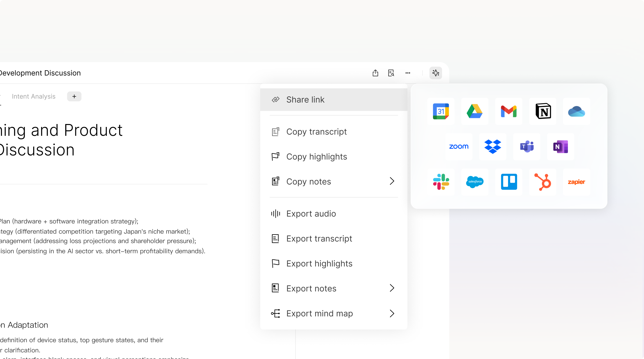
Task: Select the HubSpot integration icon
Action: (x=543, y=182)
